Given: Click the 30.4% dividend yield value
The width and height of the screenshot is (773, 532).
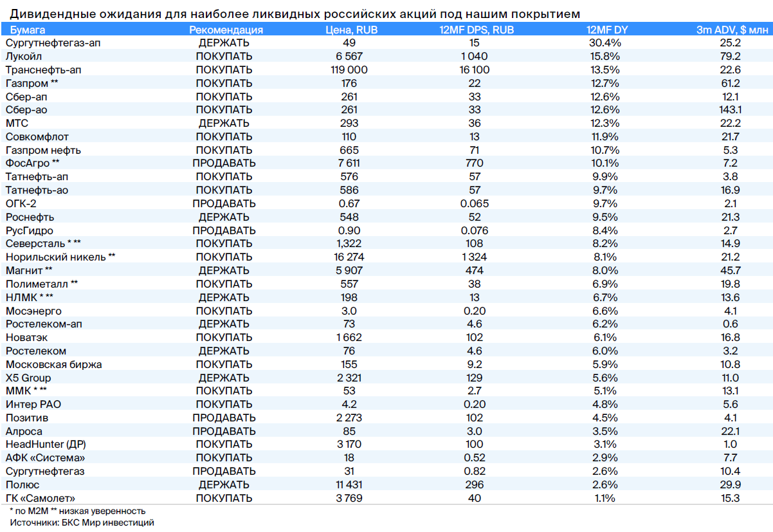Looking at the screenshot, I should point(605,43).
